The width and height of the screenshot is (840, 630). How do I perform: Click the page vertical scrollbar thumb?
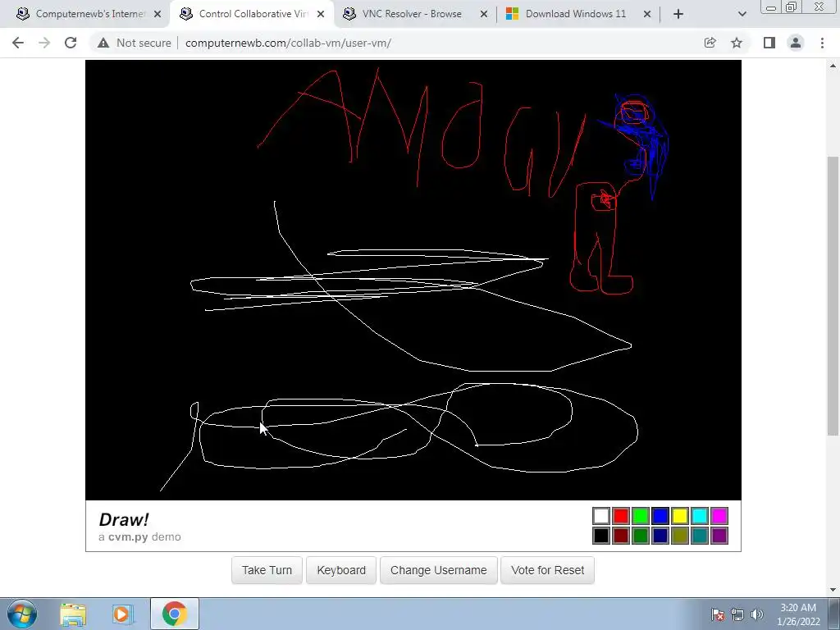pos(833,295)
